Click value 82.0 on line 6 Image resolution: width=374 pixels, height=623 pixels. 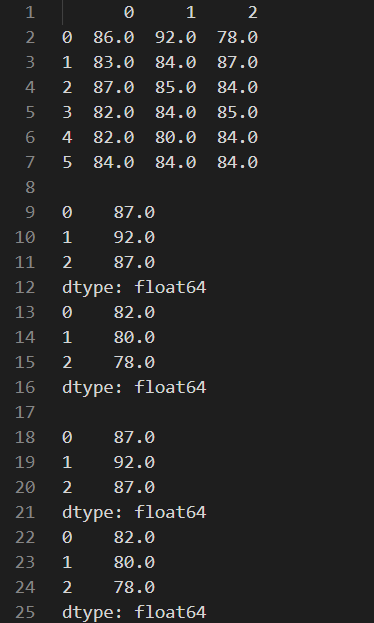pos(114,137)
